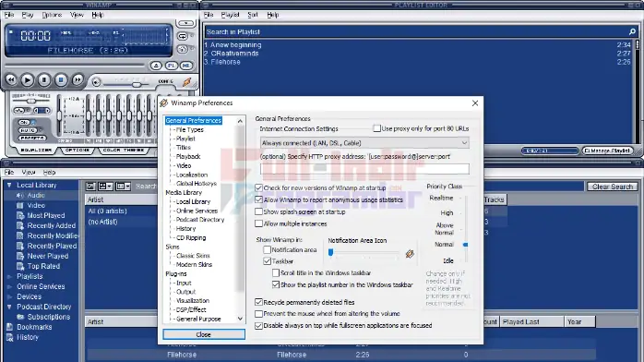
Task: Toggle the equalizer AUTO button
Action: pyautogui.click(x=27, y=130)
